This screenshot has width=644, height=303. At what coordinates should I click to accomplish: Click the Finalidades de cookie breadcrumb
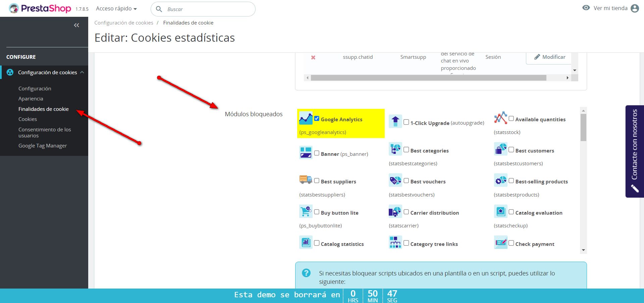pos(188,23)
